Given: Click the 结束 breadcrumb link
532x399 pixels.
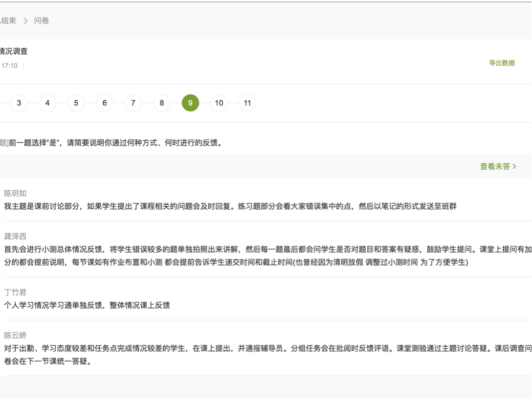Looking at the screenshot, I should (x=8, y=20).
